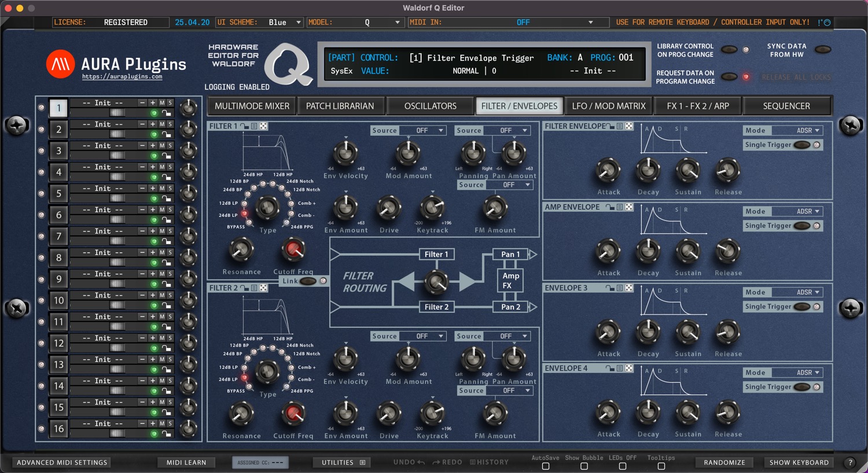Open the auraplugins.com link
The width and height of the screenshot is (868, 473).
(122, 77)
